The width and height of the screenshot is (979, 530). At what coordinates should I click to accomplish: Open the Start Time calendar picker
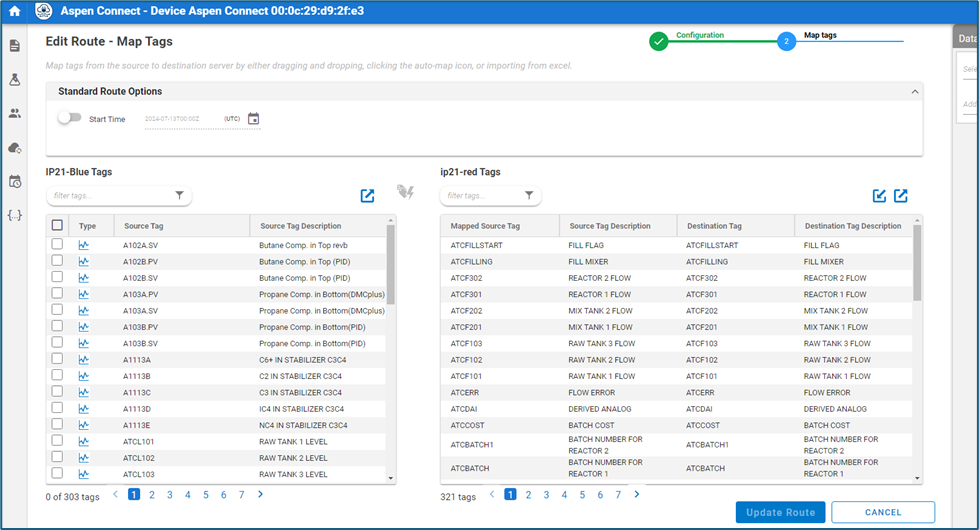pyautogui.click(x=253, y=119)
